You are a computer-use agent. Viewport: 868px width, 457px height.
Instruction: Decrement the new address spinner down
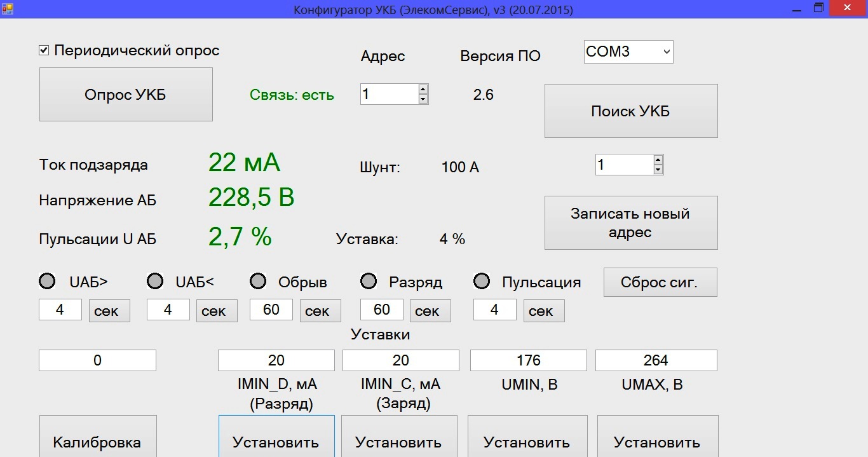(658, 170)
